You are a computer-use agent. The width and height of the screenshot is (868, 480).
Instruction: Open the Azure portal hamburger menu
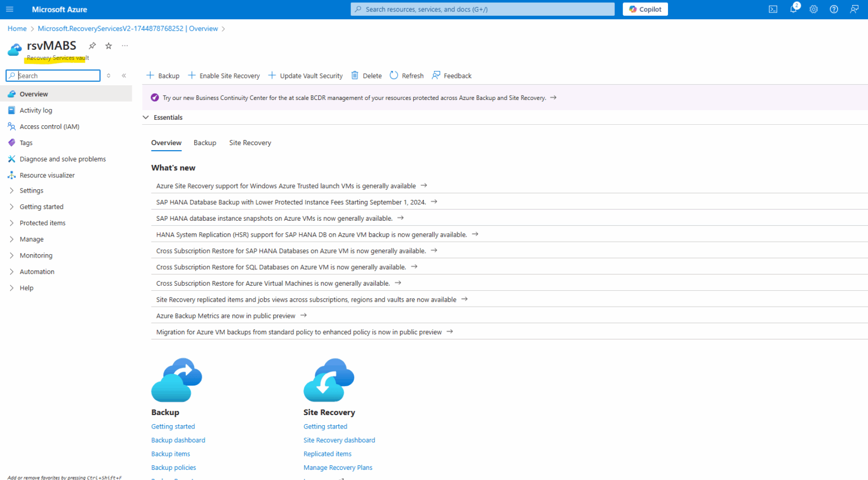10,10
